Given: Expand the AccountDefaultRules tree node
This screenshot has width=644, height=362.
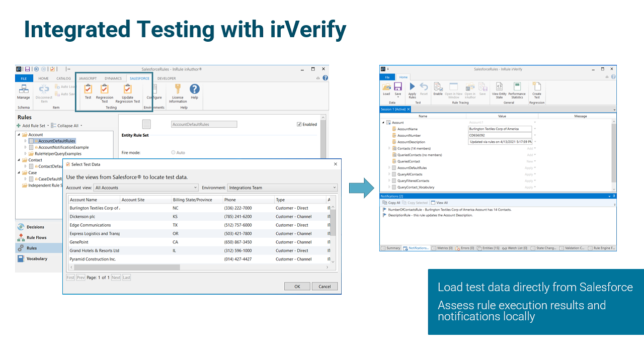Looking at the screenshot, I should click(25, 141).
